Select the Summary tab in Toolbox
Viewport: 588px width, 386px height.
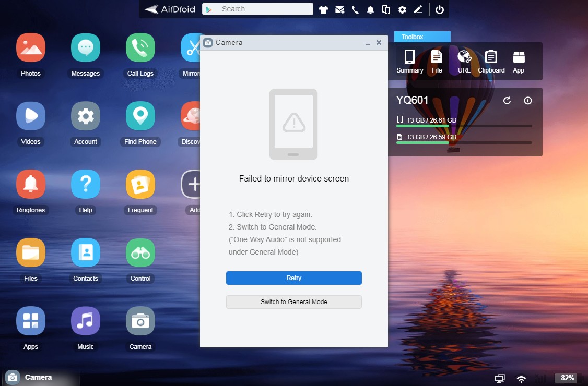(x=410, y=61)
